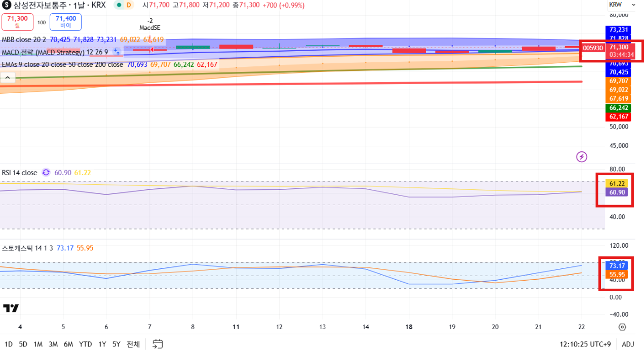
Task: Click the orange 69,707 price label
Action: click(x=619, y=81)
